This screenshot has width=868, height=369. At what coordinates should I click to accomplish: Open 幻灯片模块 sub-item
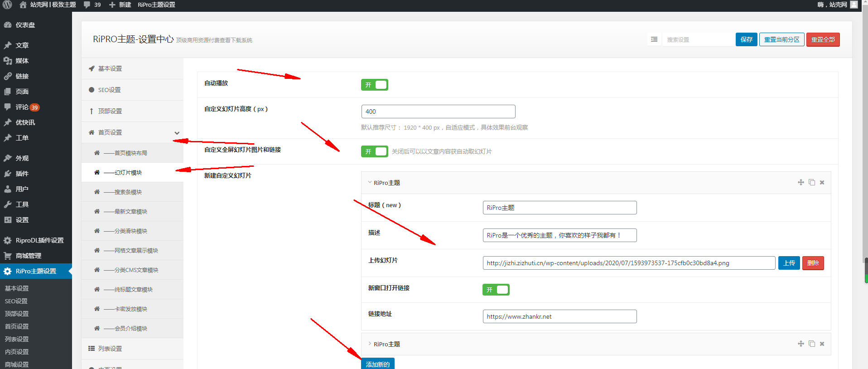pos(132,172)
